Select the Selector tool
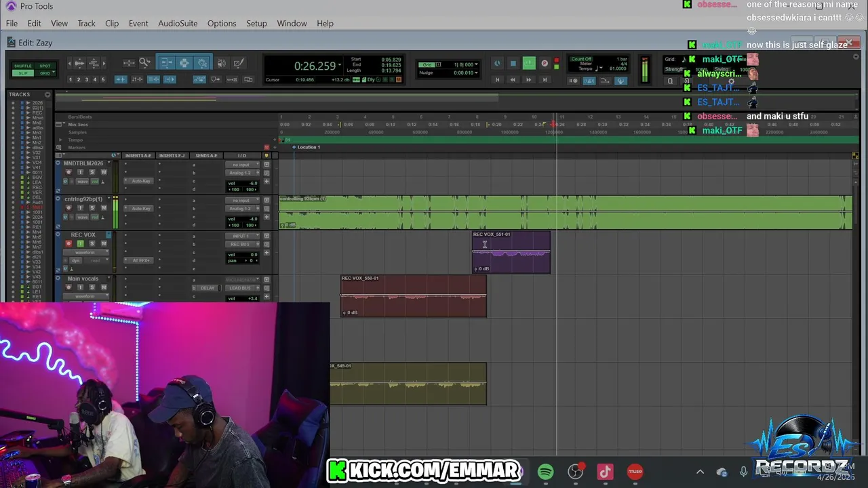This screenshot has height=488, width=868. pos(184,62)
